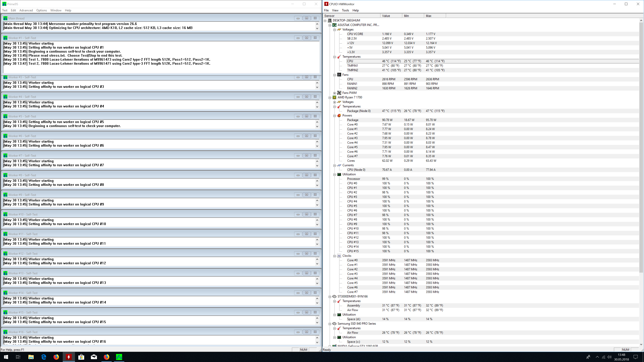This screenshot has height=362, width=644.
Task: Click the Value column header
Action: coord(391,16)
